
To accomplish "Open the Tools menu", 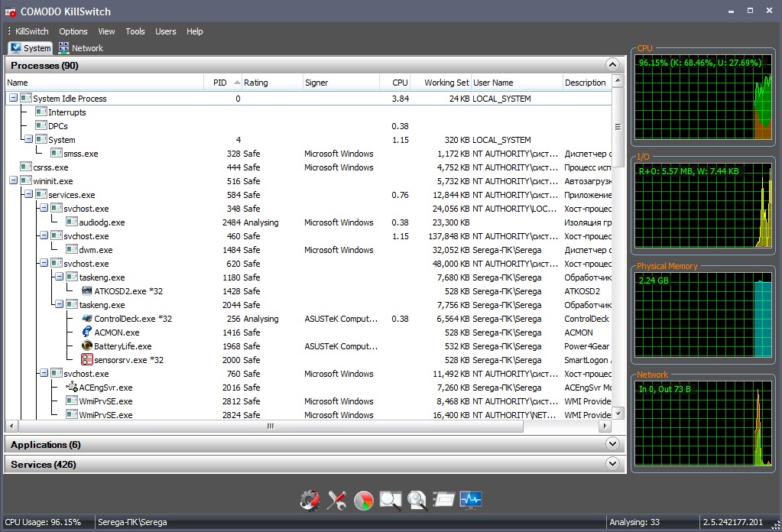I will tap(135, 31).
